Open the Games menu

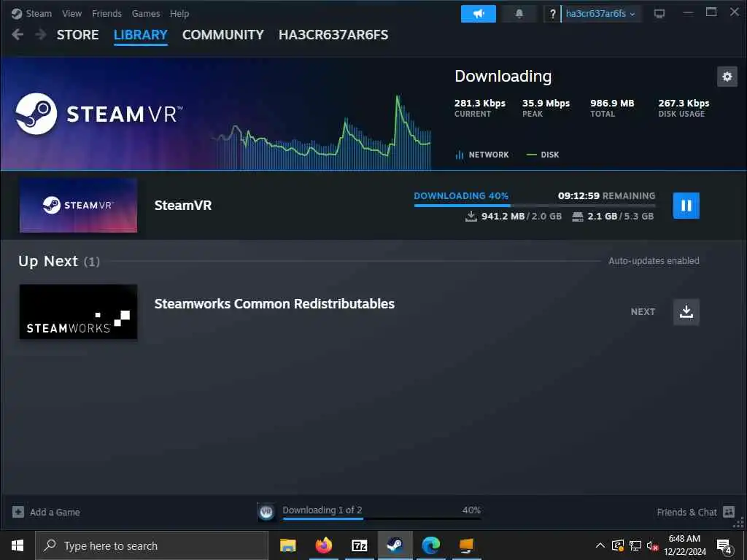tap(146, 13)
